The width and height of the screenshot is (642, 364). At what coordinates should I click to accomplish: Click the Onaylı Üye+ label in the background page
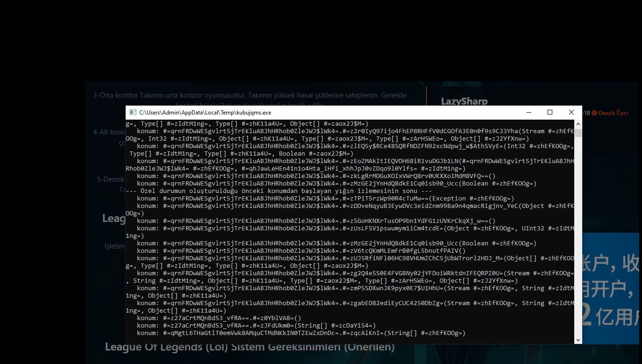pyautogui.click(x=613, y=113)
